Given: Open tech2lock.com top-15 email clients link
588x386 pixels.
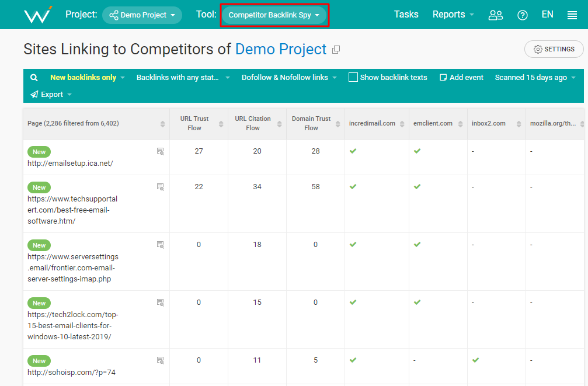Looking at the screenshot, I should pos(73,326).
